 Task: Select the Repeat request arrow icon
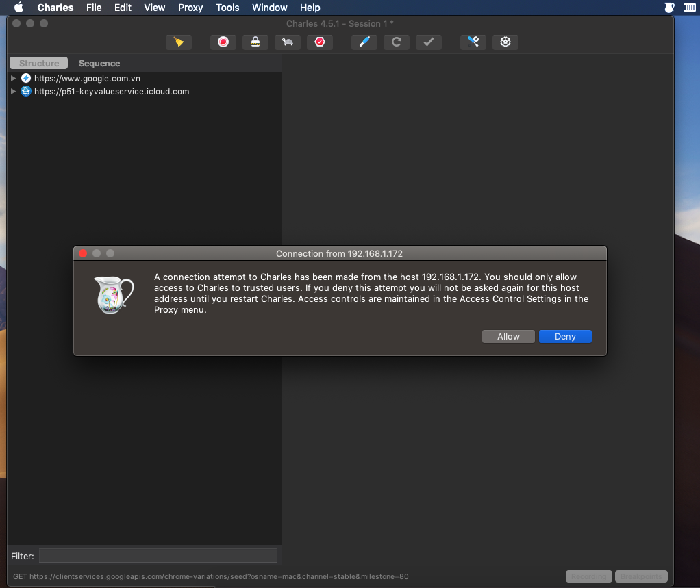397,42
